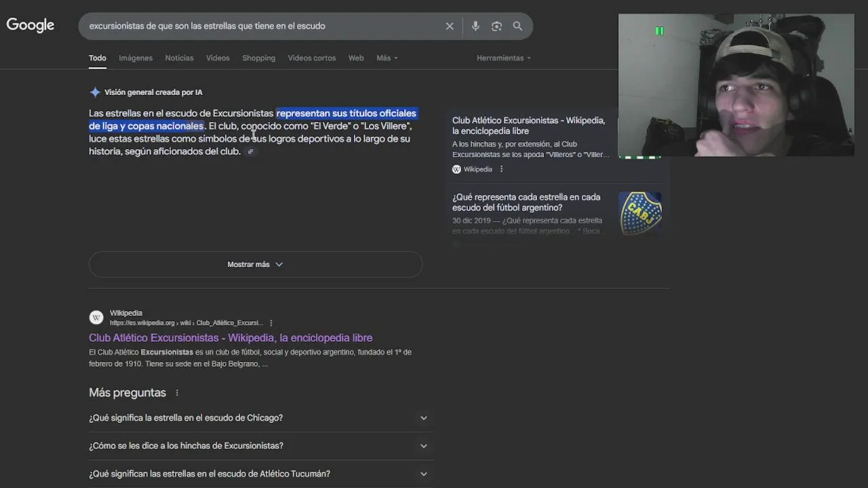
Task: Open the Más dropdown menu
Action: point(387,58)
